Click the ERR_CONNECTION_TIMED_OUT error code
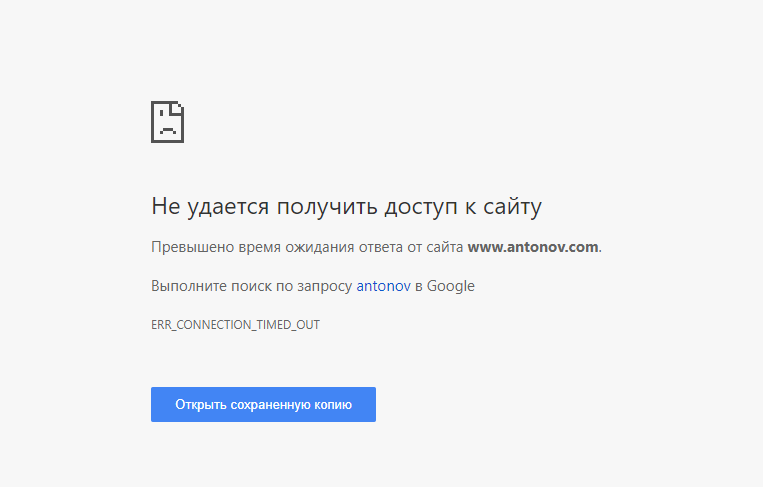The width and height of the screenshot is (763, 487). (x=235, y=325)
